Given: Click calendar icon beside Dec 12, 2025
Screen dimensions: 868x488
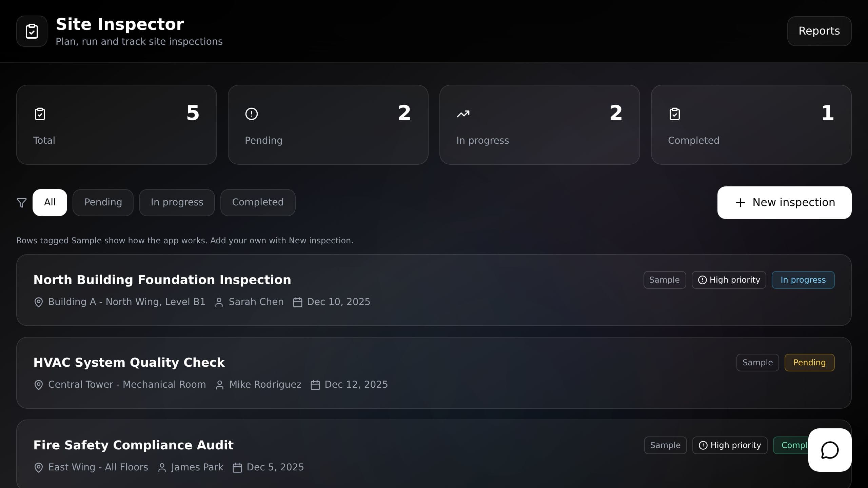Looking at the screenshot, I should (315, 385).
